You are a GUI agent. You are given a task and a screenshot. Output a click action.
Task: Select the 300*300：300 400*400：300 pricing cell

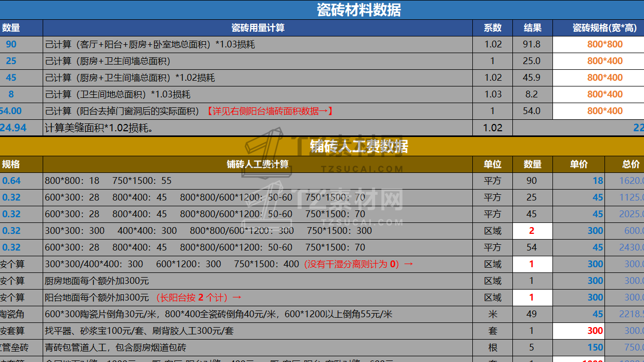click(258, 231)
